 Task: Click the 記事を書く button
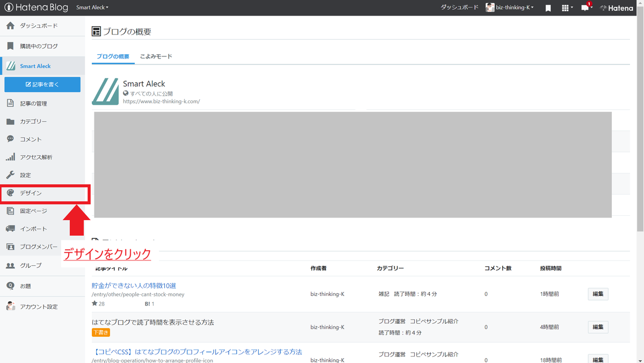click(x=42, y=84)
